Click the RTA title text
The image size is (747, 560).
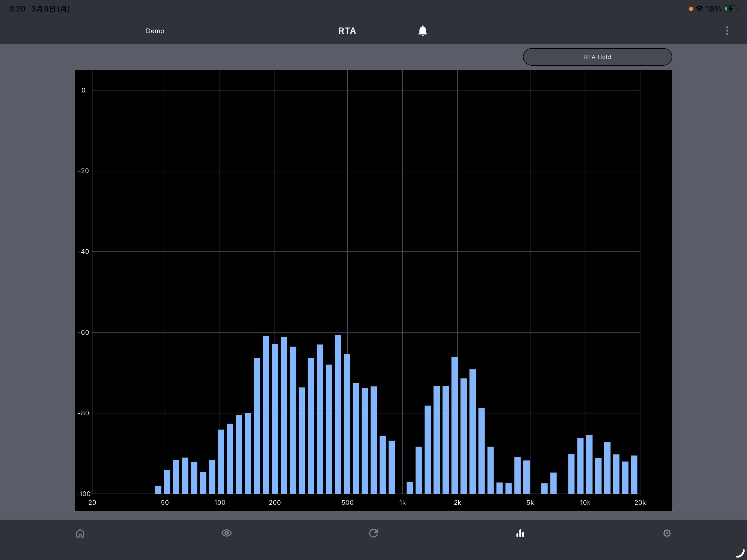click(347, 31)
